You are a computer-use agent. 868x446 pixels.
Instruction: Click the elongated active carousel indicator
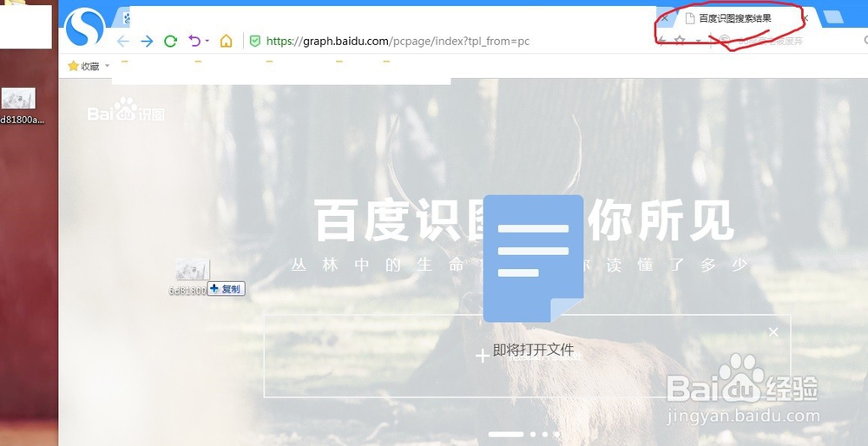click(506, 435)
